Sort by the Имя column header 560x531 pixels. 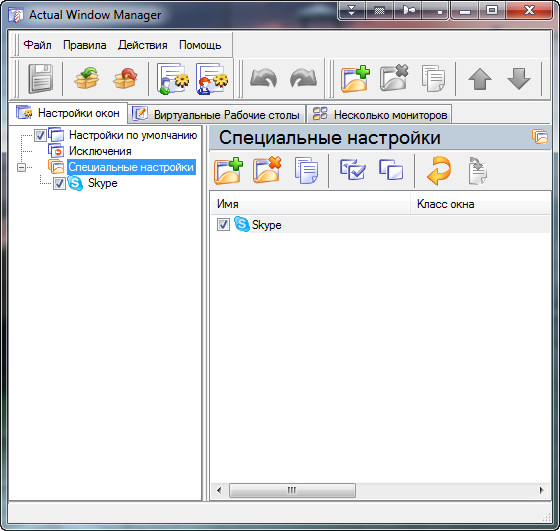310,204
